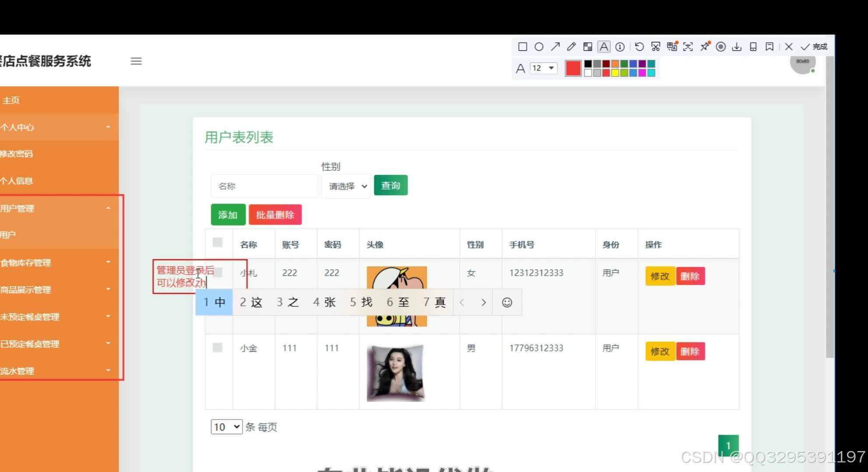Pick the yellow color swatch
Screen dimensions: 868x472
[615, 73]
